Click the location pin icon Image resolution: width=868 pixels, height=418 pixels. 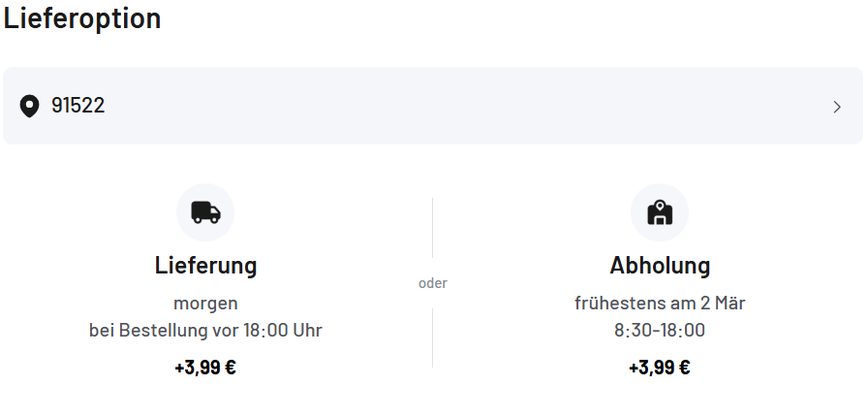point(30,106)
